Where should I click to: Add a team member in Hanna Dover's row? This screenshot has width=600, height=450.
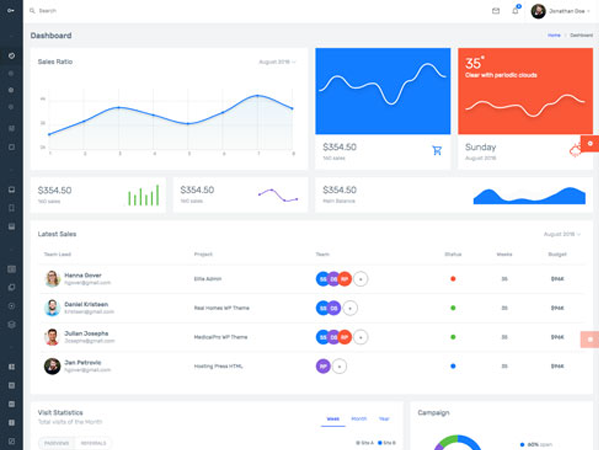360,279
